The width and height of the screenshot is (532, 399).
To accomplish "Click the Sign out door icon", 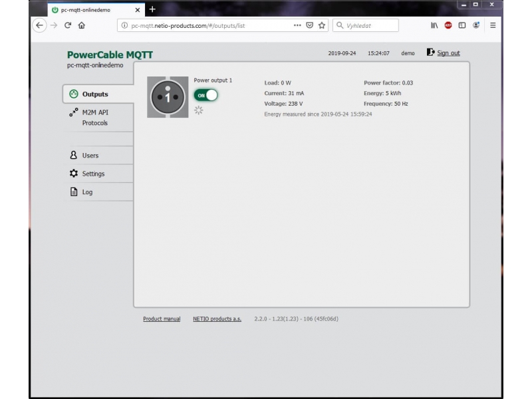I will 430,53.
